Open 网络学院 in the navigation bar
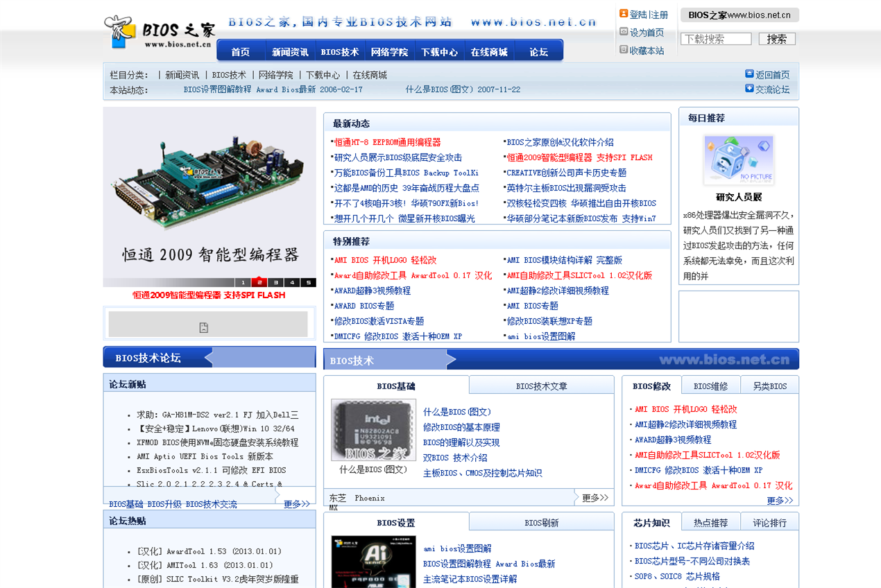The height and width of the screenshot is (588, 881). [x=389, y=52]
